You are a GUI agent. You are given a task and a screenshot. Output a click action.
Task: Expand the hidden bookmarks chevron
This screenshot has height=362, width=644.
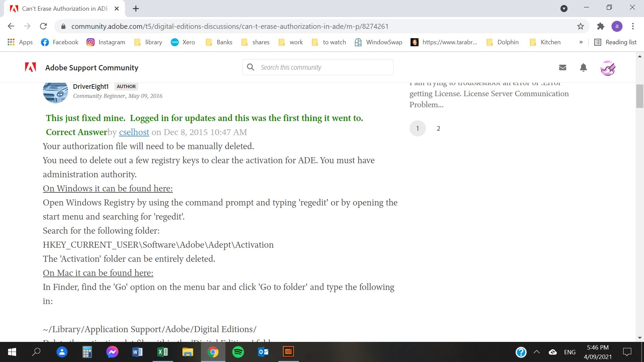pos(581,42)
